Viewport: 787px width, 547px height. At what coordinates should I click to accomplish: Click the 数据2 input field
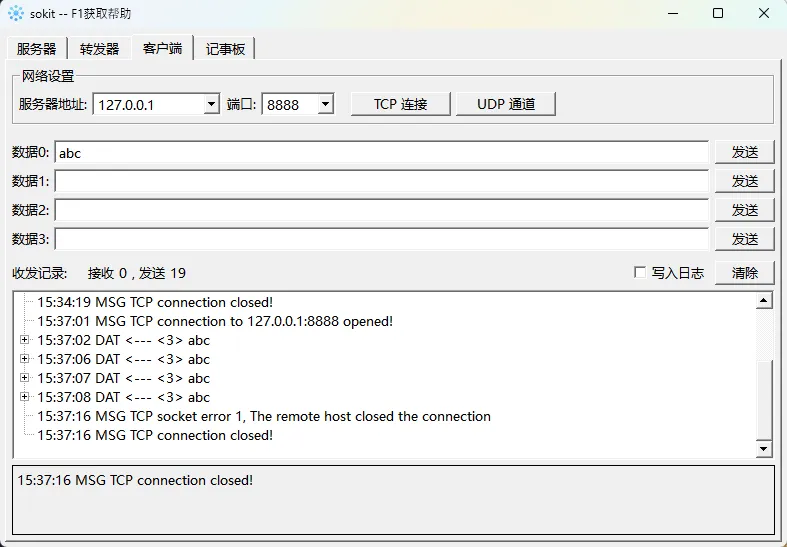click(381, 210)
